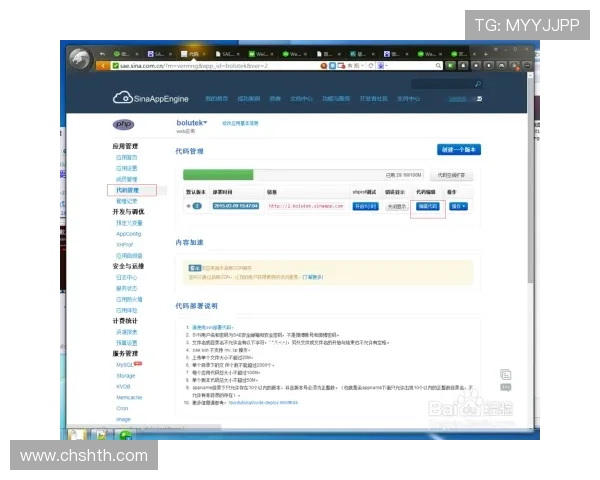Open Cron in the sidebar

(x=122, y=408)
